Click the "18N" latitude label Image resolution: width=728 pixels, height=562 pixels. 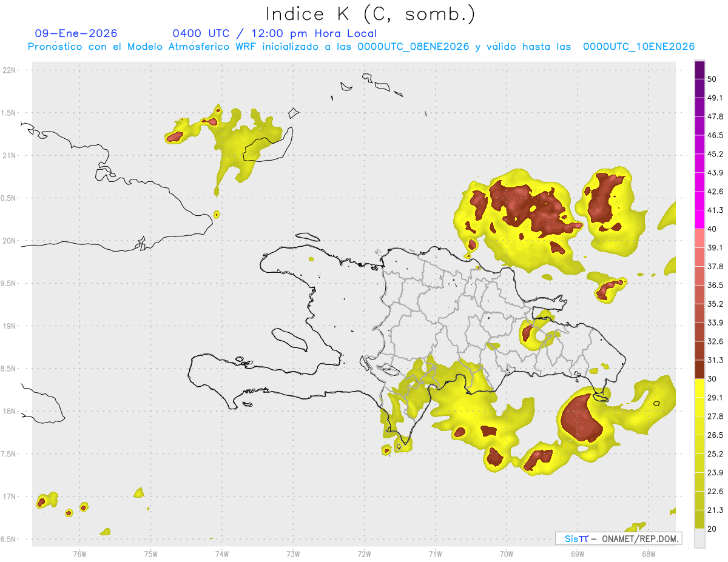coord(10,411)
